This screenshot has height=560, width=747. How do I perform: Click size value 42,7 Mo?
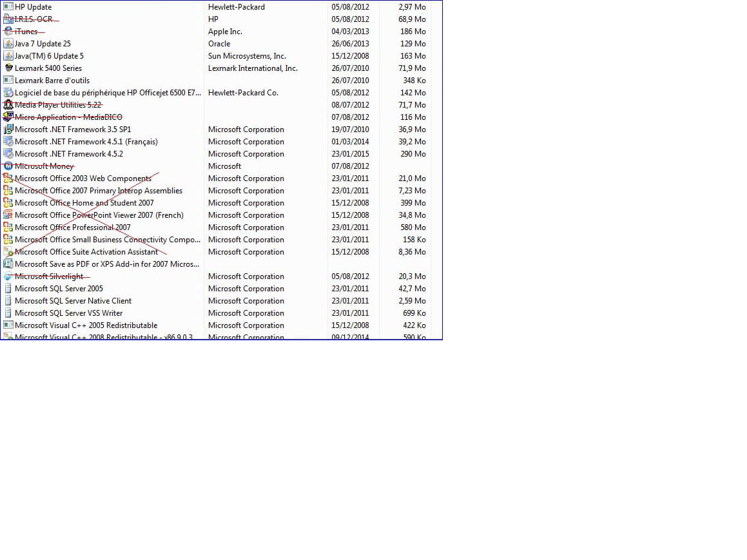[x=412, y=288]
